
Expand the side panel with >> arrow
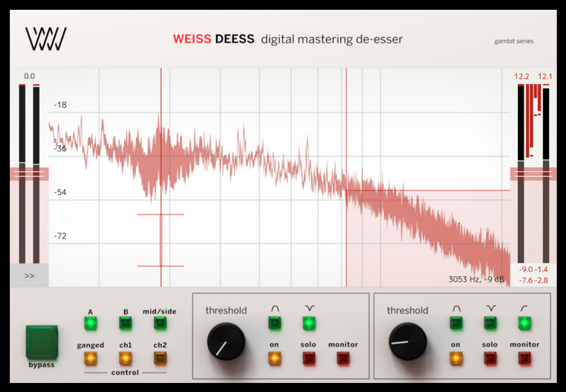click(29, 275)
